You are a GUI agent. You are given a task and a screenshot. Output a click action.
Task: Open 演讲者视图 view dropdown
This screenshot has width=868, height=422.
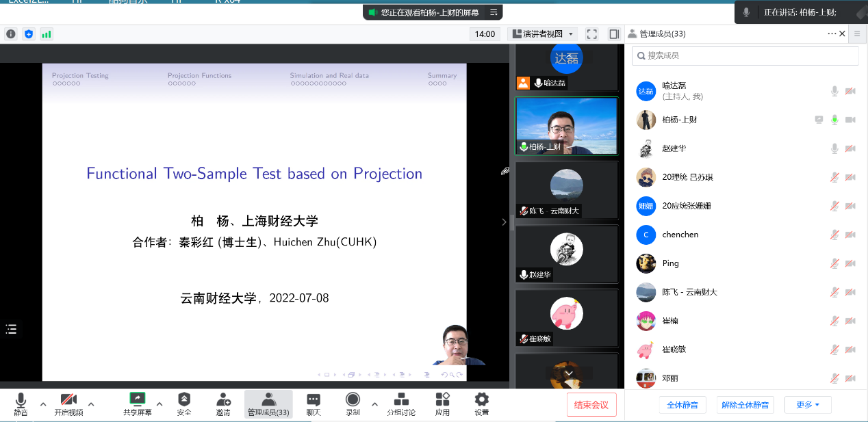[x=543, y=34]
